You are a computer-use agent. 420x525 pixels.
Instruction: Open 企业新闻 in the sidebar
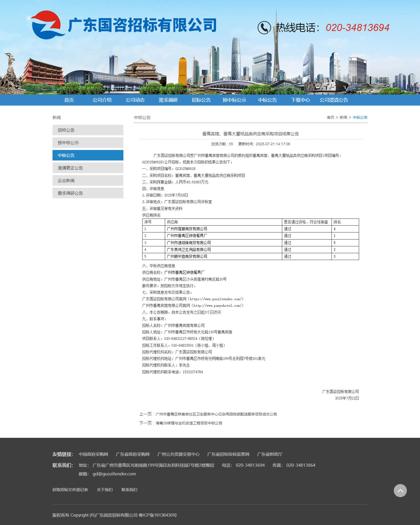pyautogui.click(x=88, y=180)
